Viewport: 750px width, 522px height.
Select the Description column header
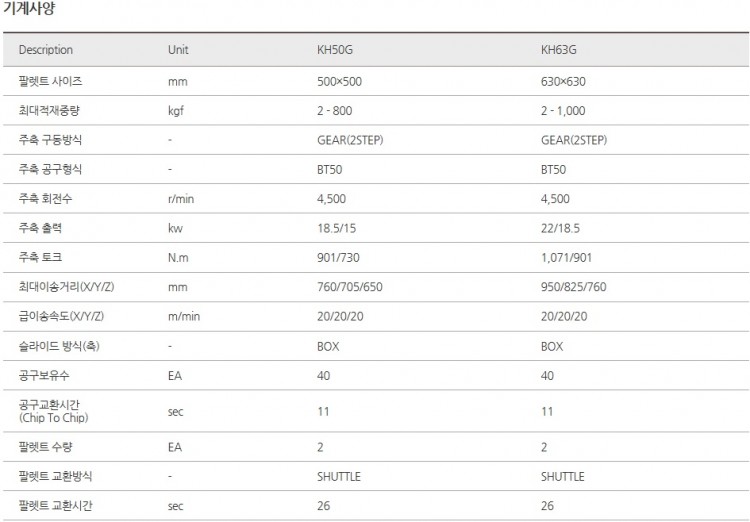(x=46, y=50)
